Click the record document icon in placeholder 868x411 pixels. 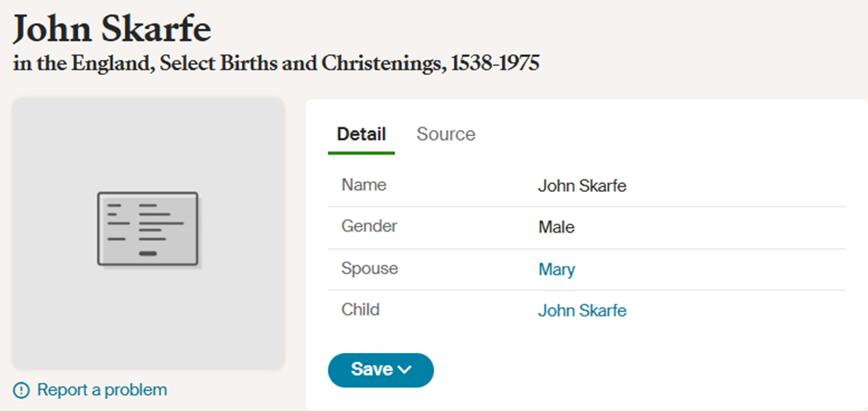pyautogui.click(x=149, y=230)
